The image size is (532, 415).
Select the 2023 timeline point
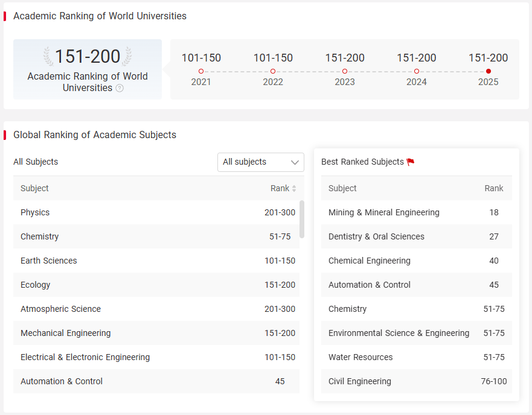[345, 71]
